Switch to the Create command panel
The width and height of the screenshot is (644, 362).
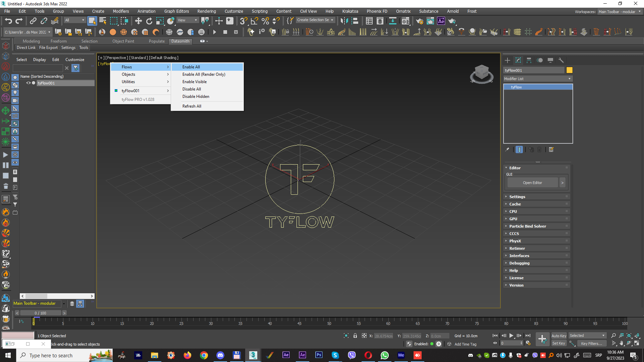point(507,60)
